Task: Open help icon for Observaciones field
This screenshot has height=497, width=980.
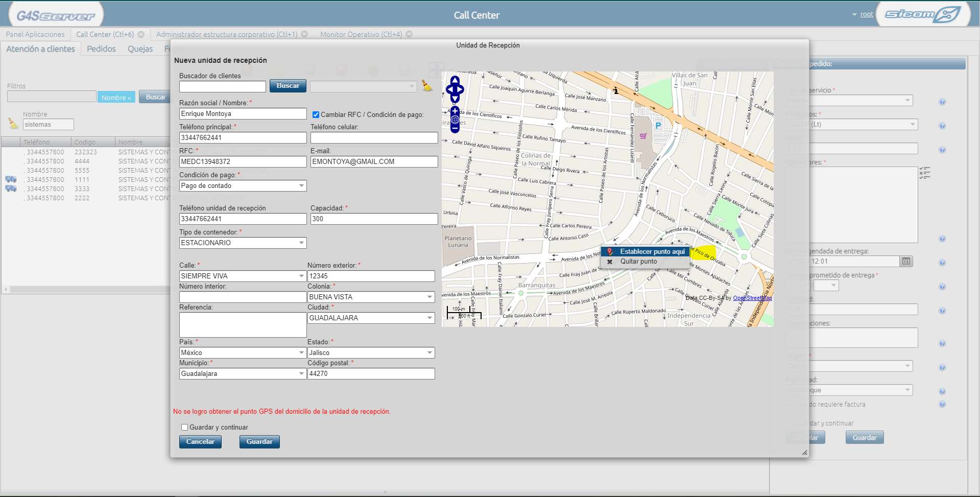Action: coord(942,343)
